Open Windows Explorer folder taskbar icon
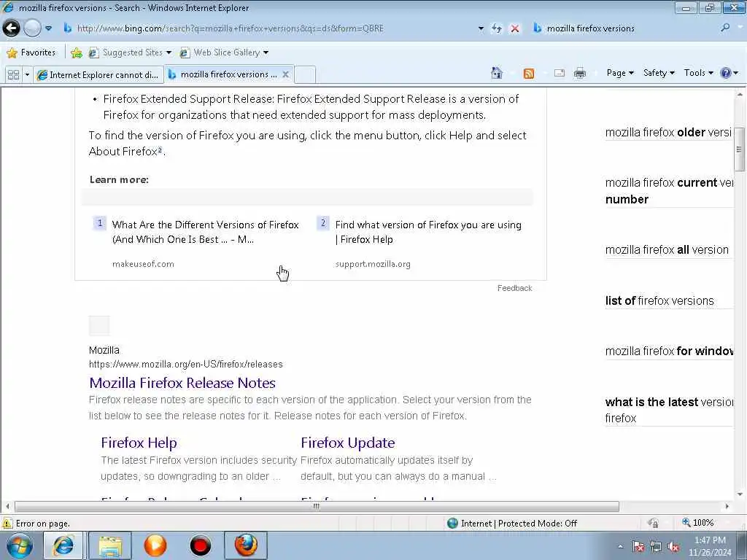 [109, 545]
